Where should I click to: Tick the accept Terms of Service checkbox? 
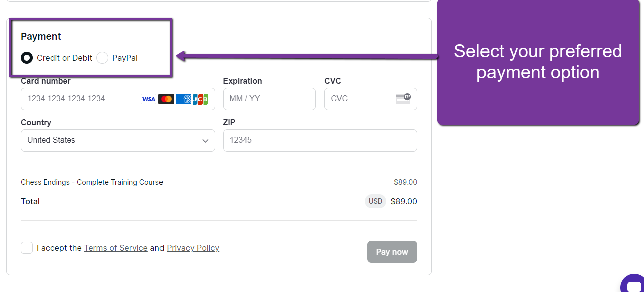coord(27,248)
